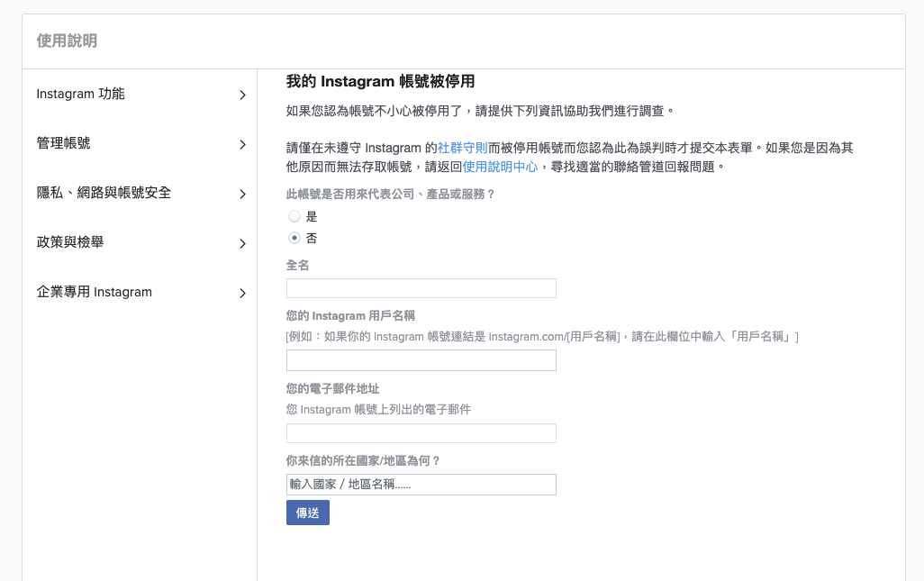Click the 全名 text field

click(x=421, y=288)
